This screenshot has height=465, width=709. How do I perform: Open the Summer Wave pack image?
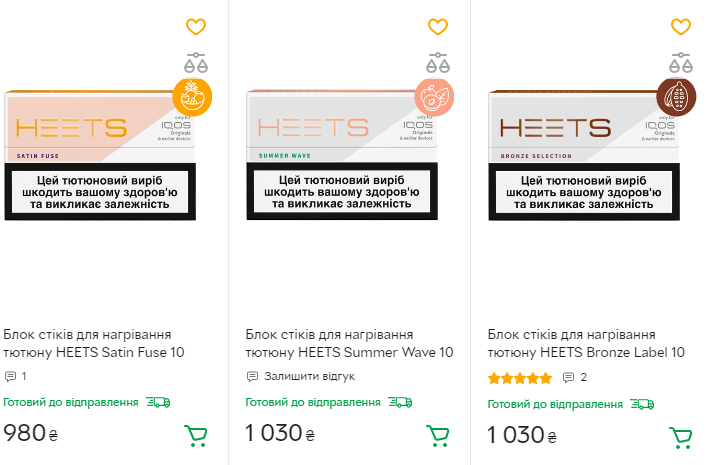342,155
